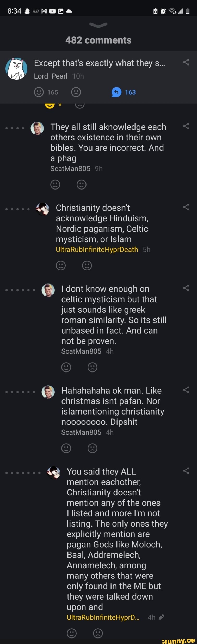
Task: Smile-react to the bottom 'You said they ALL' comment
Action: (72, 633)
